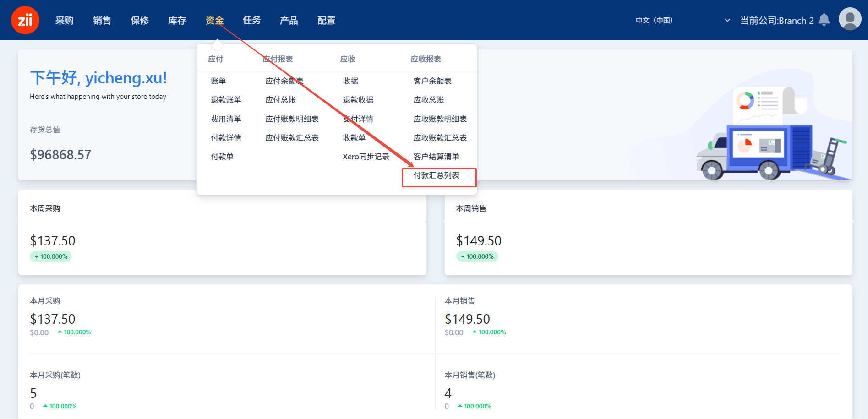Screen dimensions: 868x419
Task: Select 收据 under 应收
Action: pyautogui.click(x=350, y=81)
